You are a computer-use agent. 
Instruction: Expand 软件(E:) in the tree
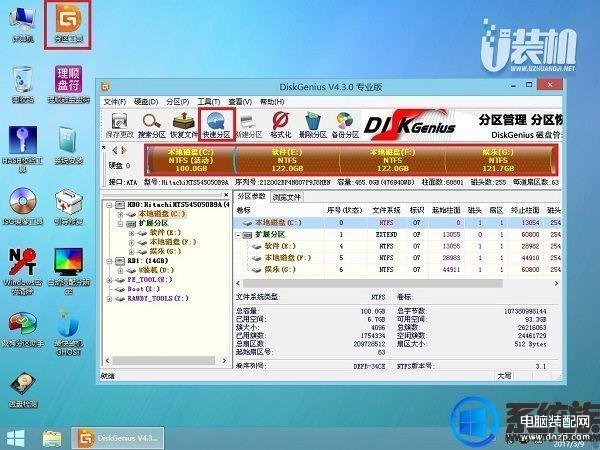tap(131, 233)
